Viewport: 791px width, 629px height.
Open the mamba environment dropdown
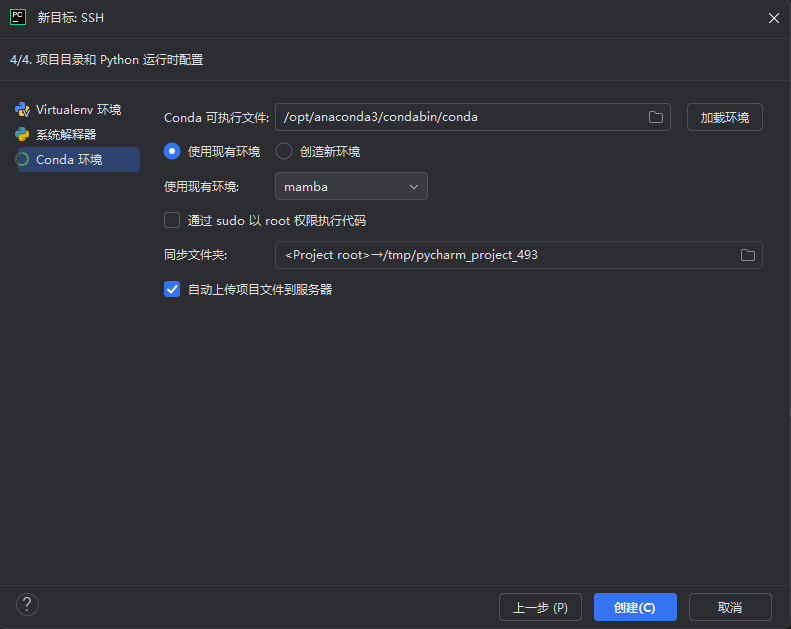[x=351, y=186]
